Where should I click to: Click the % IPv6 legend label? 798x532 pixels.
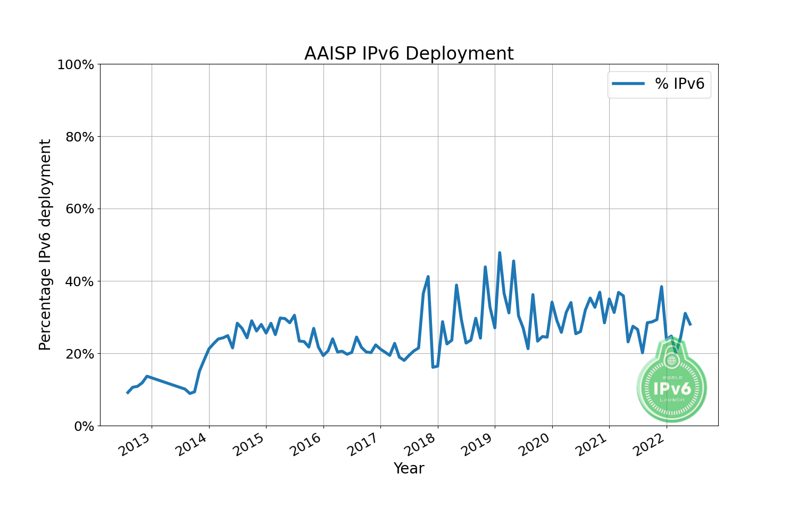[680, 84]
